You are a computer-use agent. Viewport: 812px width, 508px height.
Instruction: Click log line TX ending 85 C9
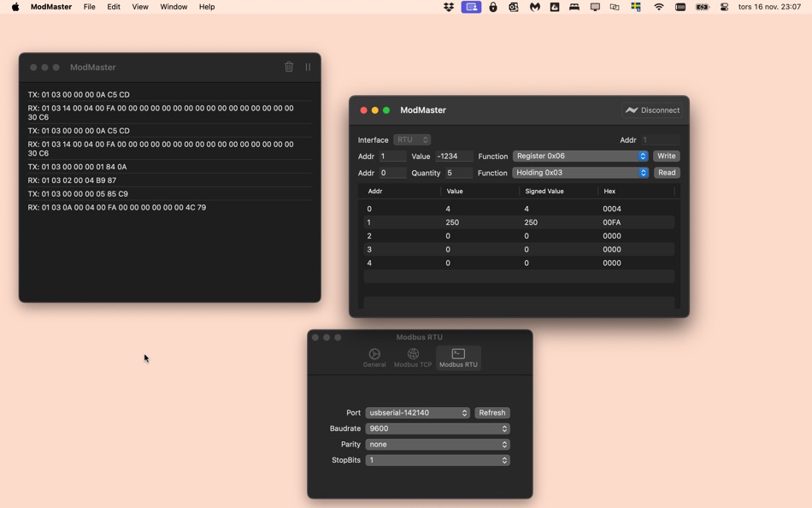[x=78, y=194]
